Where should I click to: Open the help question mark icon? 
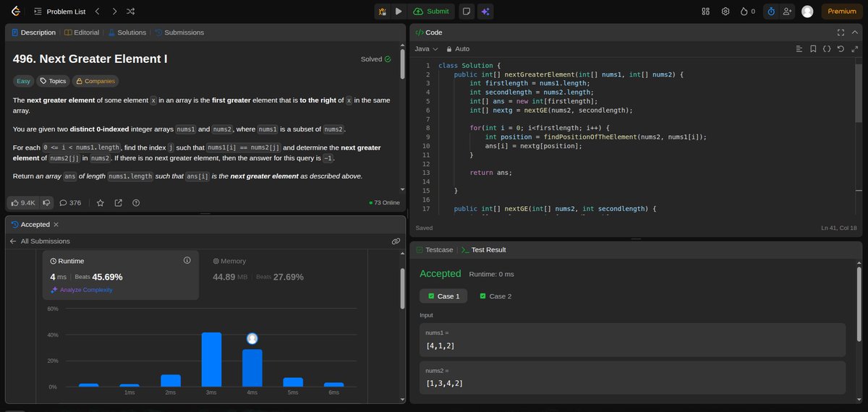tap(136, 203)
